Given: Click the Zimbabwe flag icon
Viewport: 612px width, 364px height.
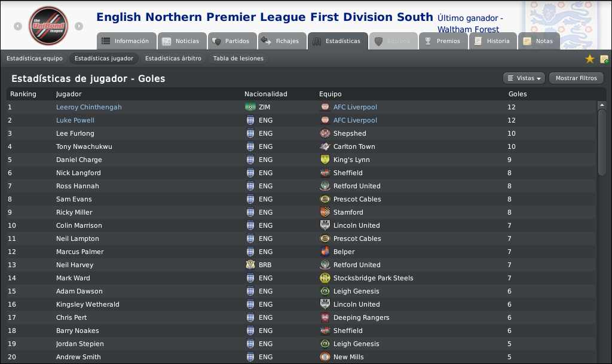Looking at the screenshot, I should tap(250, 107).
